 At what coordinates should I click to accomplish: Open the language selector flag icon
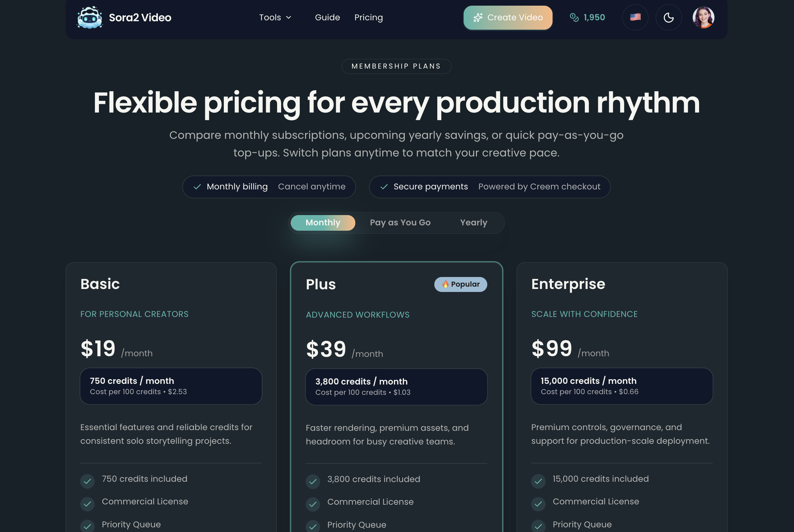[x=635, y=17]
